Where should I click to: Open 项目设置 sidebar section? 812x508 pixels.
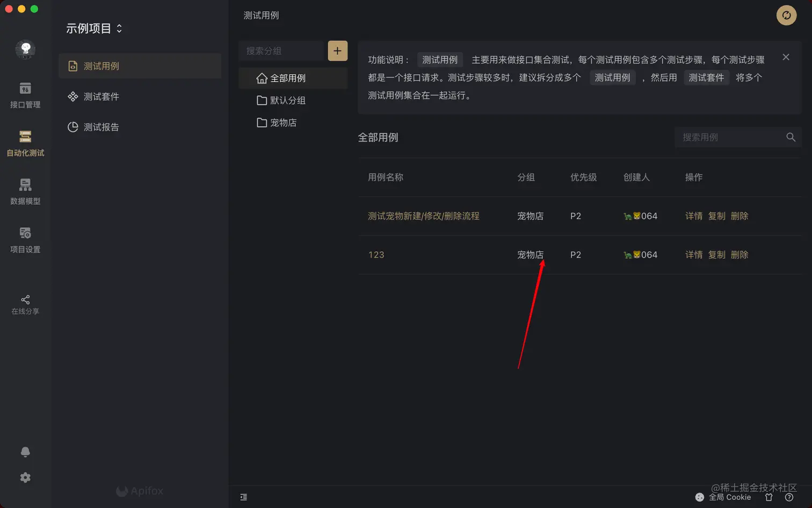click(x=25, y=240)
